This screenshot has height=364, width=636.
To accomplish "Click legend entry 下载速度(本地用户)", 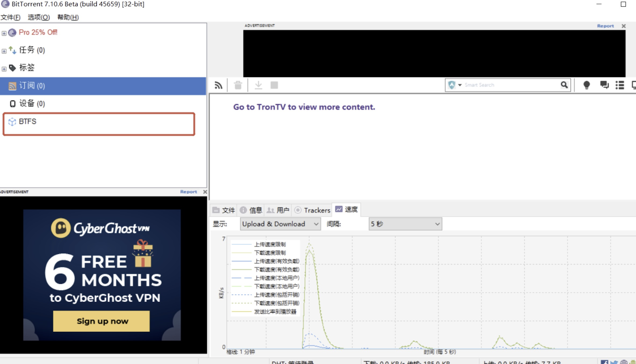I will click(277, 286).
